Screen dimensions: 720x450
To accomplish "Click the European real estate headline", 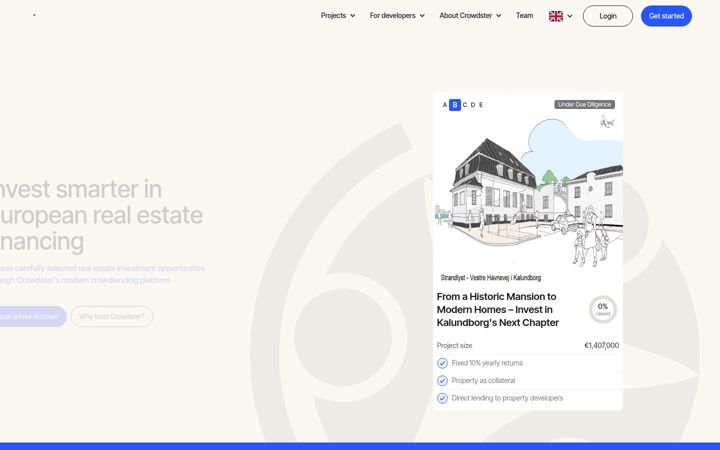I will [101, 215].
